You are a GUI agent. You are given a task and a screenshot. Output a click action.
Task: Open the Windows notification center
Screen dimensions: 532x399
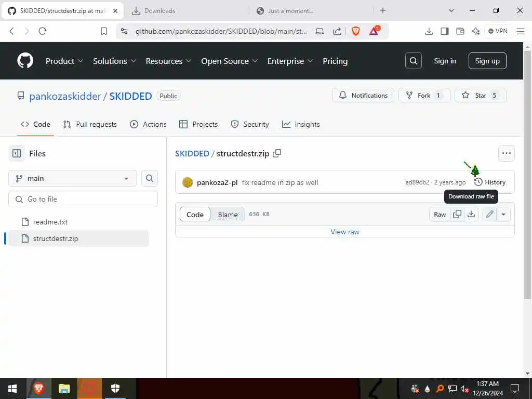515,389
